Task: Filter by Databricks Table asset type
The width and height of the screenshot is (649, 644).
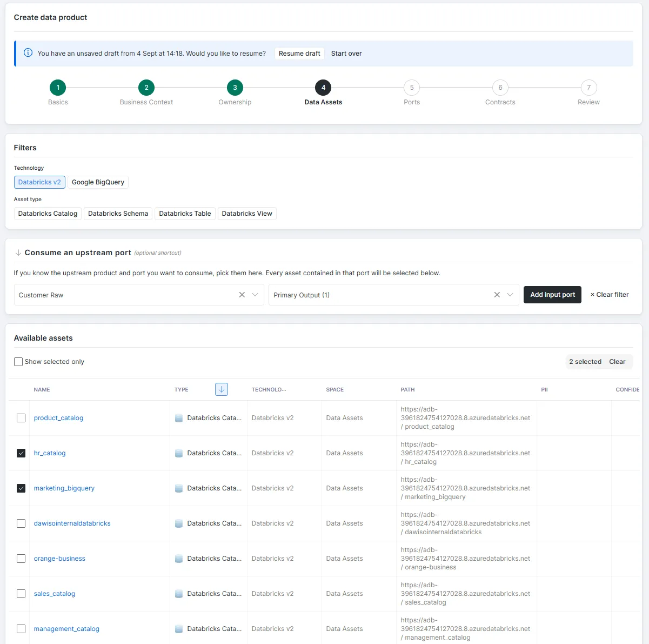Action: point(185,214)
